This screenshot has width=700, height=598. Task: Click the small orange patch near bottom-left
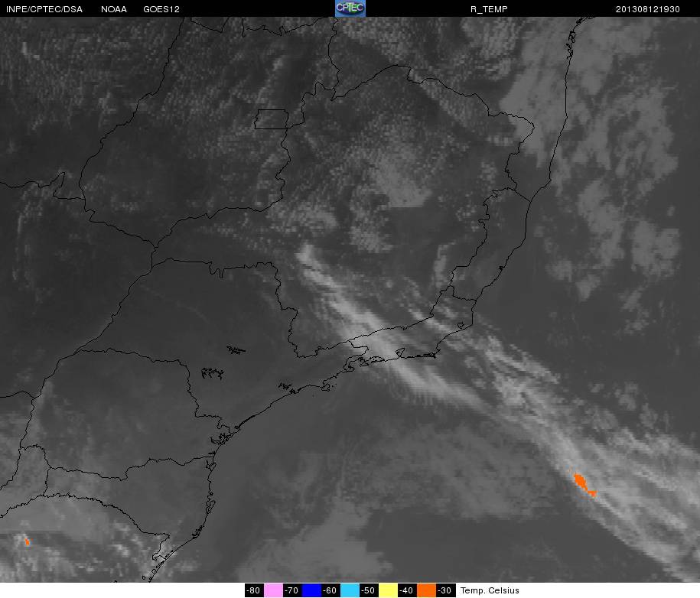click(28, 541)
